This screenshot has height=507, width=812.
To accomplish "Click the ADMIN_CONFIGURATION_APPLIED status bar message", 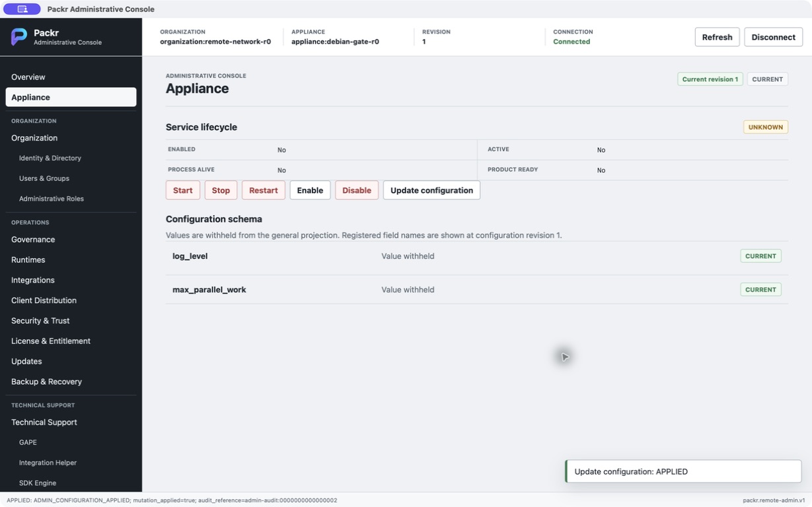I will [172, 500].
